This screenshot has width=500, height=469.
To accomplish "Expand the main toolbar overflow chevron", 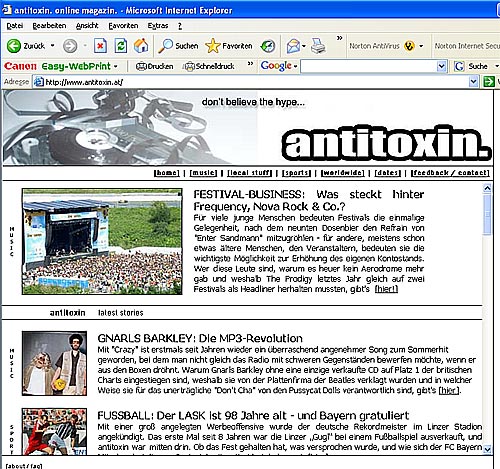I will click(x=339, y=38).
